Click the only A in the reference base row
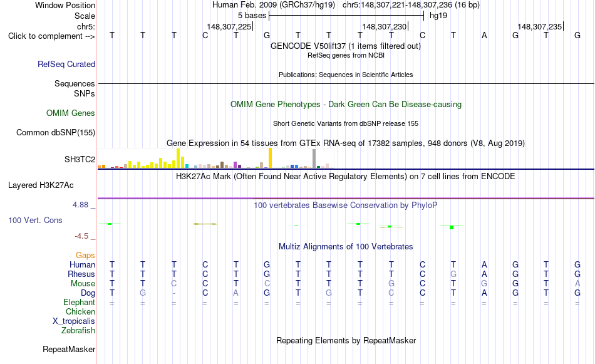Viewport: 595px width, 364px height. [x=484, y=36]
